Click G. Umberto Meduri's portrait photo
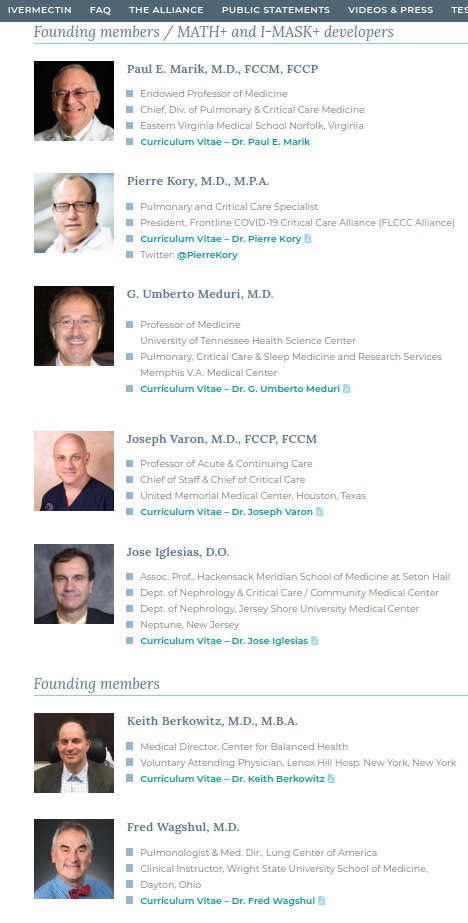Image resolution: width=468 pixels, height=923 pixels. pyautogui.click(x=74, y=326)
